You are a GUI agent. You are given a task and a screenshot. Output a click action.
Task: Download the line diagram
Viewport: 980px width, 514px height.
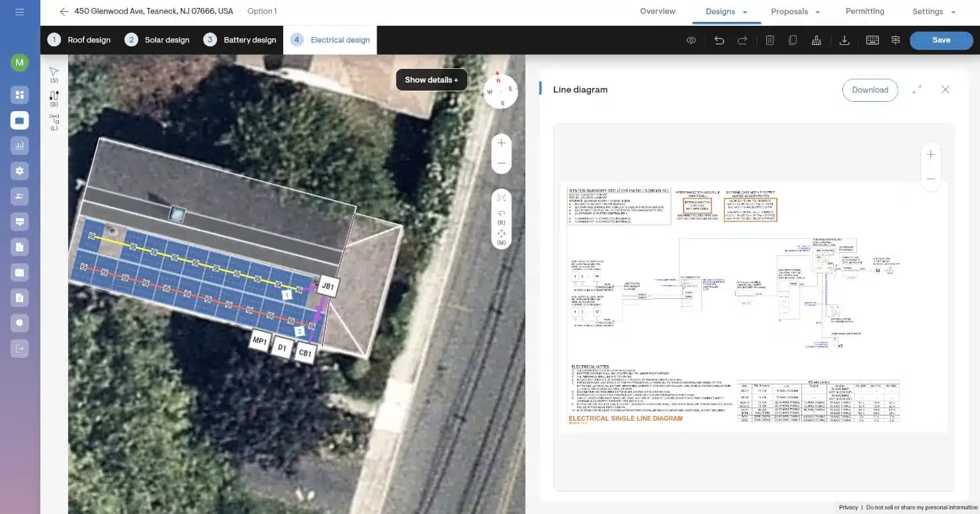click(x=869, y=90)
